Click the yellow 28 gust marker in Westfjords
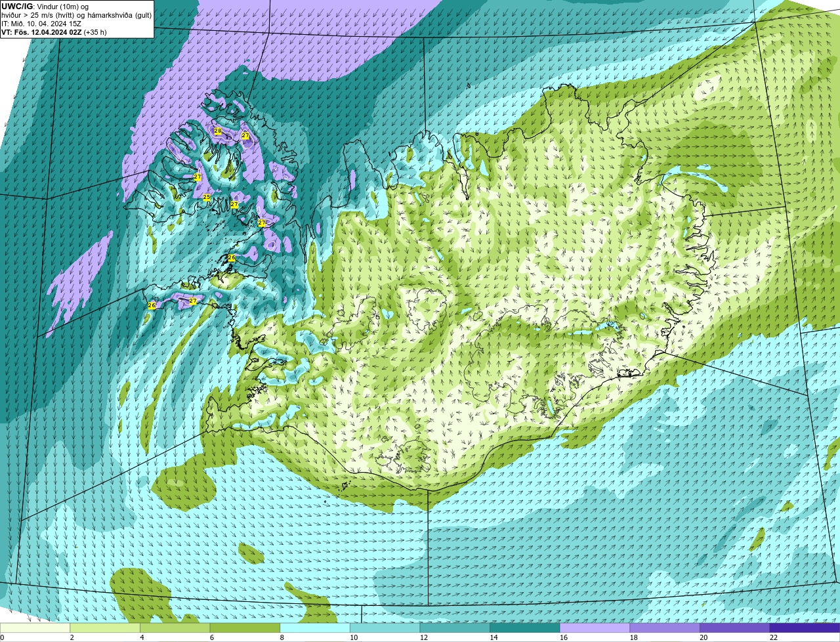840x642 pixels. point(218,131)
